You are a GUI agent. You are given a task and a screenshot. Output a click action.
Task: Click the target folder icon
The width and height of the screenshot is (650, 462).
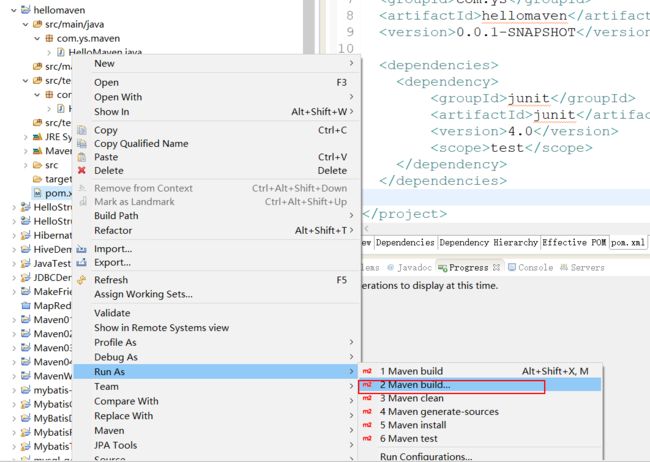37,179
